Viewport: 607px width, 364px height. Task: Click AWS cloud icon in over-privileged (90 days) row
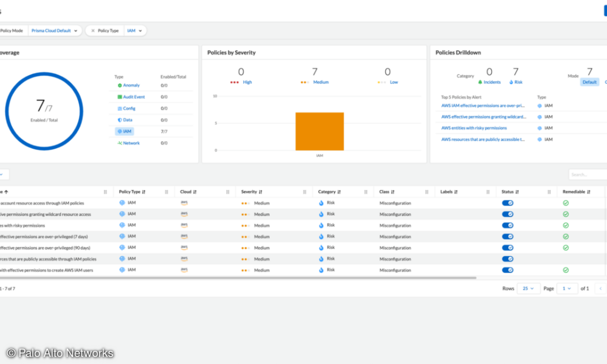(184, 248)
